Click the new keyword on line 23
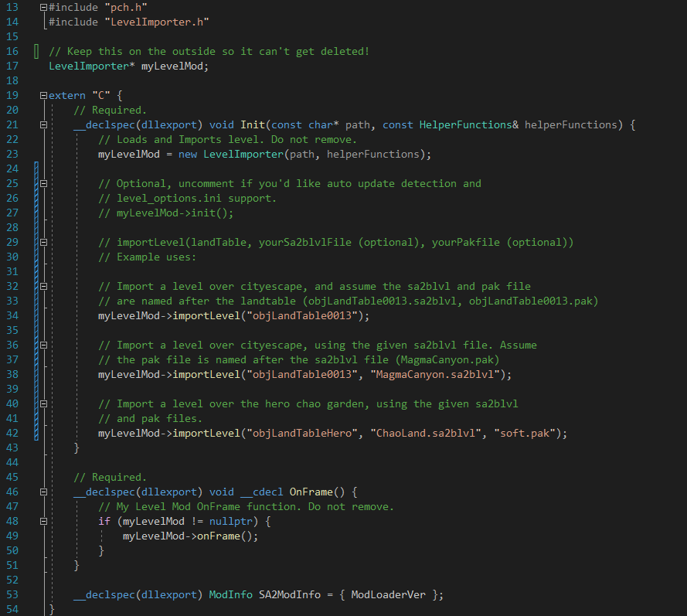Image resolution: width=687 pixels, height=616 pixels. pos(188,155)
